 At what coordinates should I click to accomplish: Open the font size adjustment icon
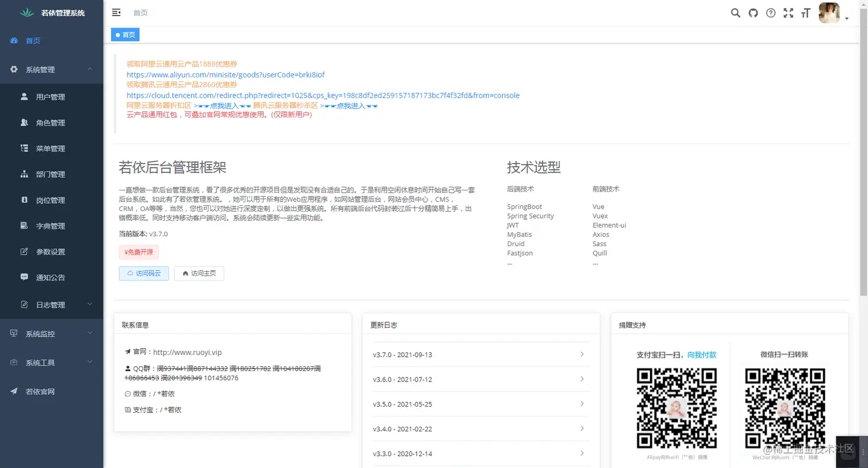click(806, 13)
